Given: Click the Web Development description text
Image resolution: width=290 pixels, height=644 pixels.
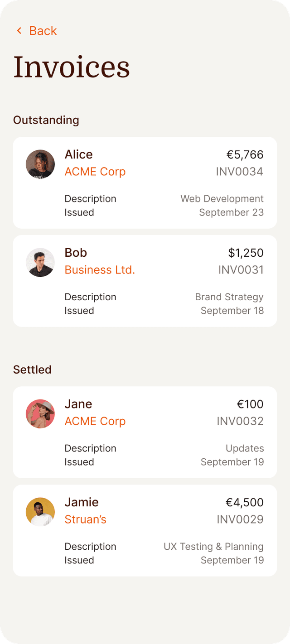Looking at the screenshot, I should coord(222,199).
